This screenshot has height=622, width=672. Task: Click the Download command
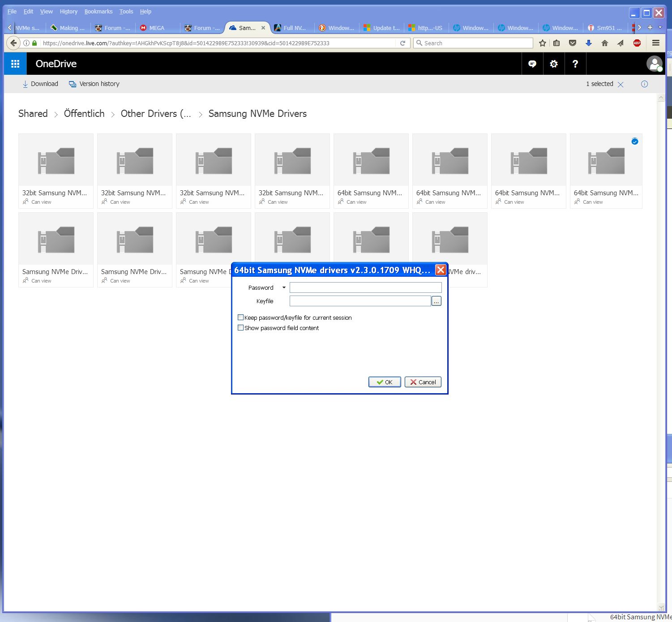coord(40,84)
